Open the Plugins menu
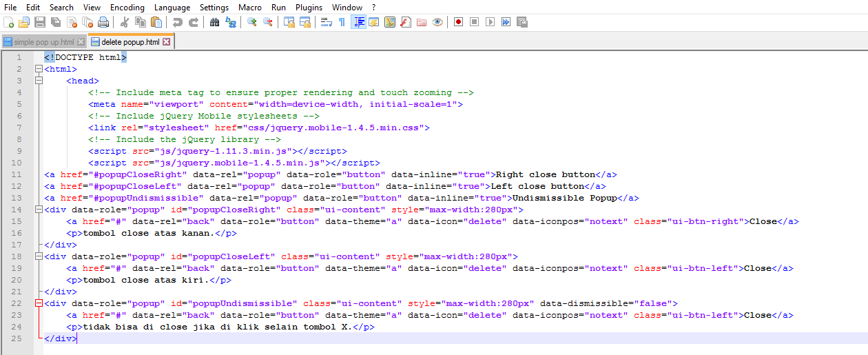Image resolution: width=868 pixels, height=355 pixels. pos(309,7)
